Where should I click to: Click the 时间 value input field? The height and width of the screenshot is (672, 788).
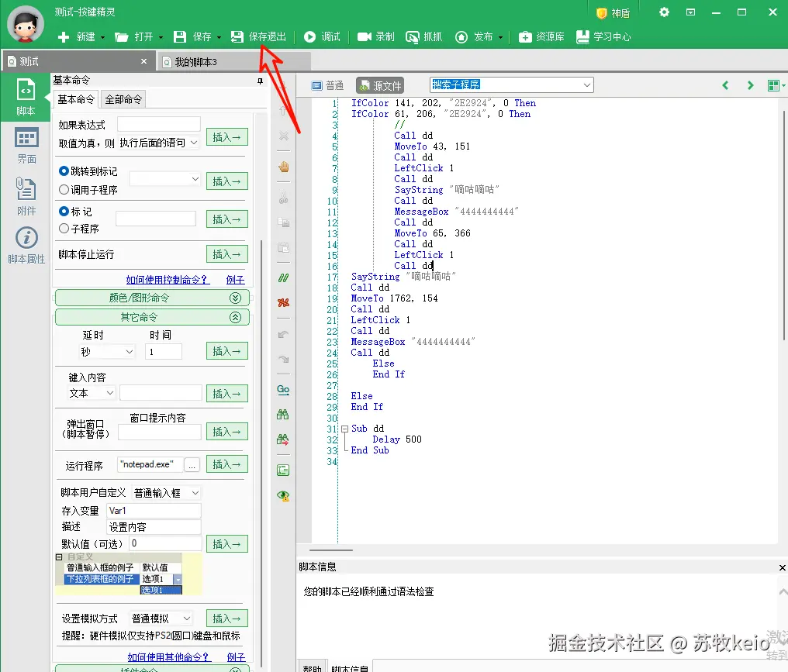(x=164, y=352)
